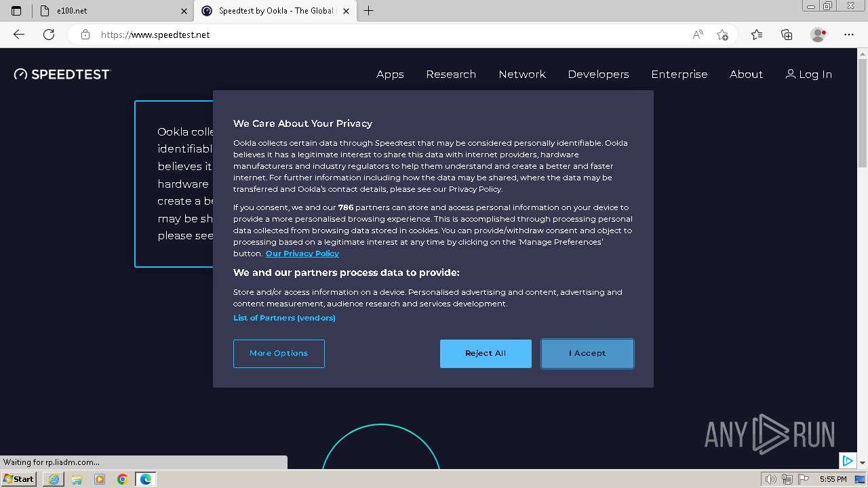Click the Reject All button
868x488 pixels.
pos(486,354)
